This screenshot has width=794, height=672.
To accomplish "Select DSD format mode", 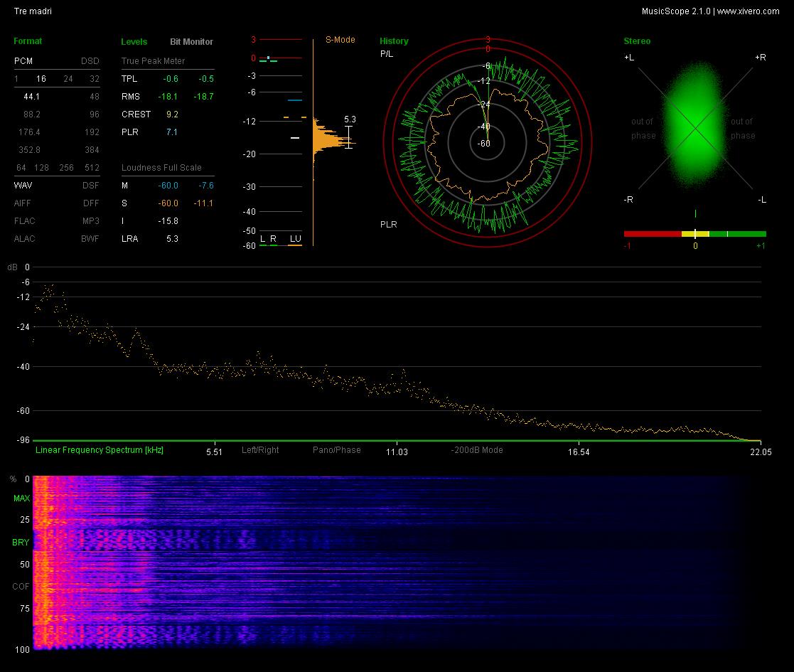I will pyautogui.click(x=90, y=60).
